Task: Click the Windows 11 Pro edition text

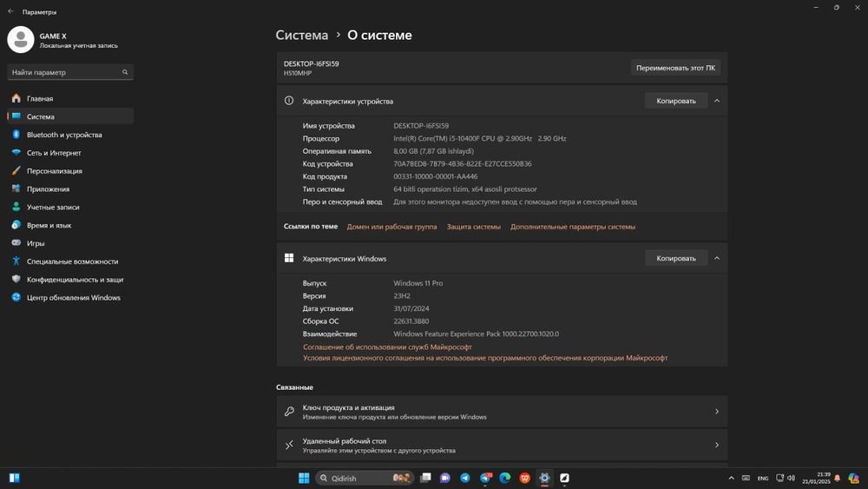Action: pos(418,283)
